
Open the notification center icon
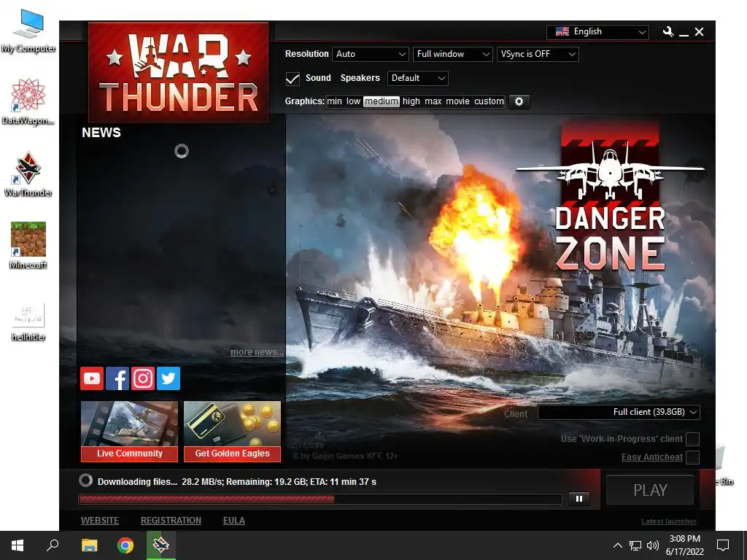723,545
